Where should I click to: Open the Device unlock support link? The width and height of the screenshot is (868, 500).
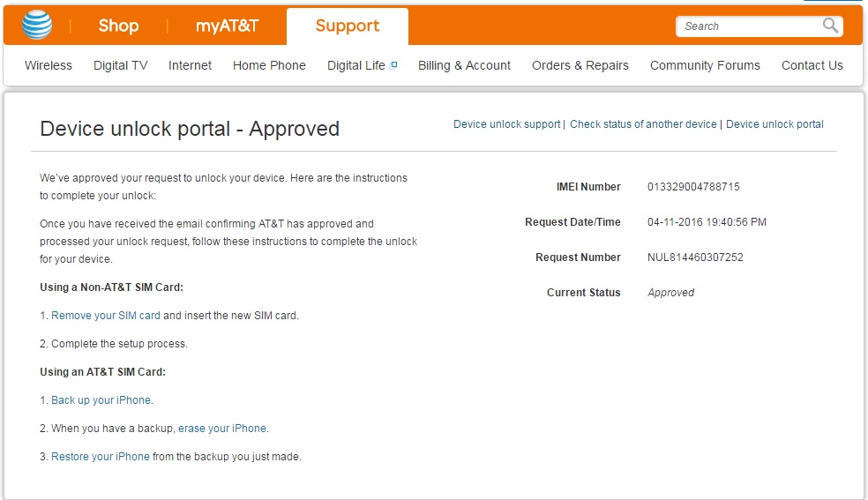pos(506,124)
